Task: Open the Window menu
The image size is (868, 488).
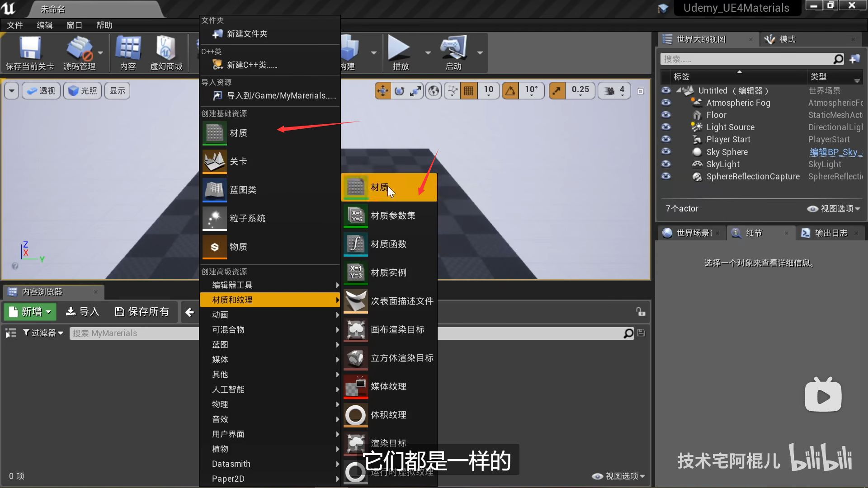Action: pyautogui.click(x=74, y=25)
